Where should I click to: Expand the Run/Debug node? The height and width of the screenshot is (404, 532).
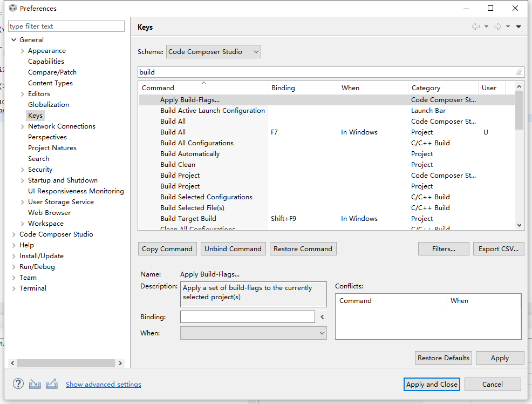[x=14, y=267]
